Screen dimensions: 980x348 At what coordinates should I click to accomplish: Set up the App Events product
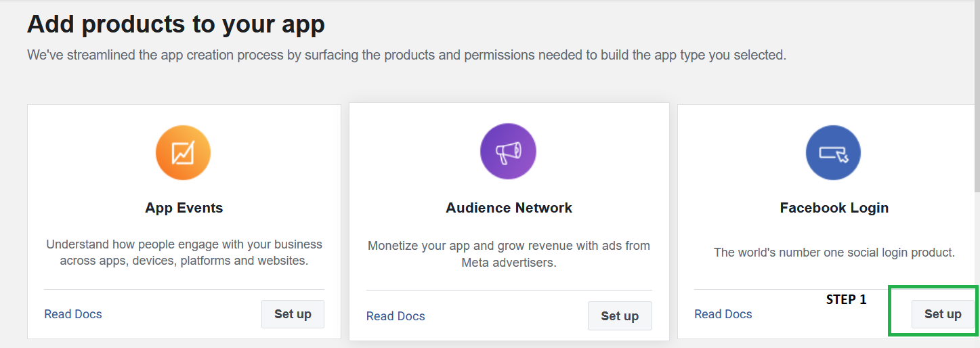pos(293,314)
